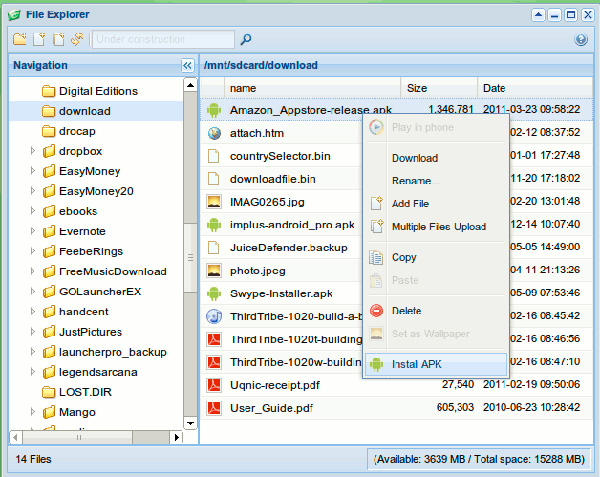Click the first folder icon in toolbar
Viewport: 600px width, 477px height.
[x=20, y=40]
